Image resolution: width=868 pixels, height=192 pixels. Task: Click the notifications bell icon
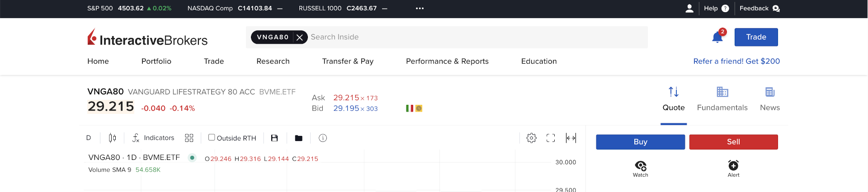pos(717,37)
